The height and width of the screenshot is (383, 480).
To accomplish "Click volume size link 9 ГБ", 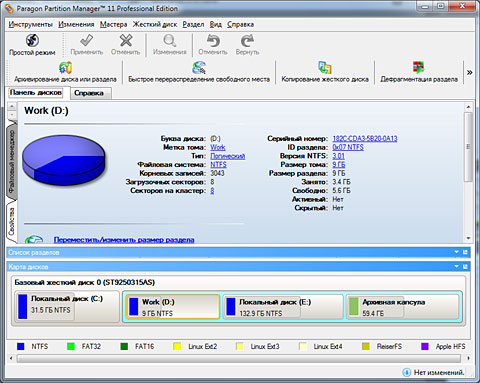I will [x=339, y=165].
